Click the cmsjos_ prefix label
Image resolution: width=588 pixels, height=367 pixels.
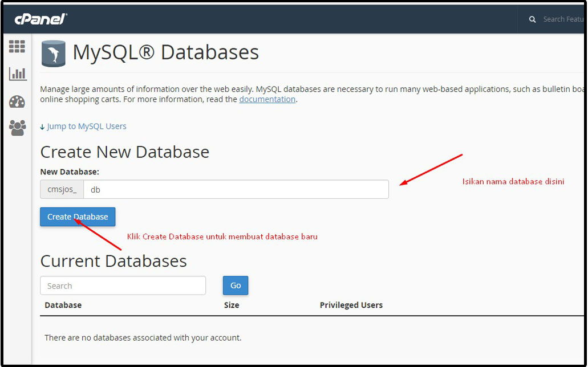pyautogui.click(x=62, y=189)
